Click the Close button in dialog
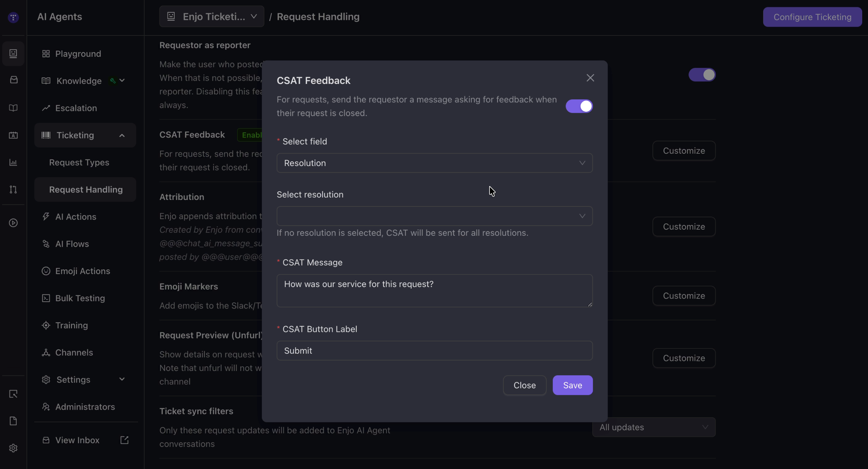868x469 pixels. (x=525, y=385)
